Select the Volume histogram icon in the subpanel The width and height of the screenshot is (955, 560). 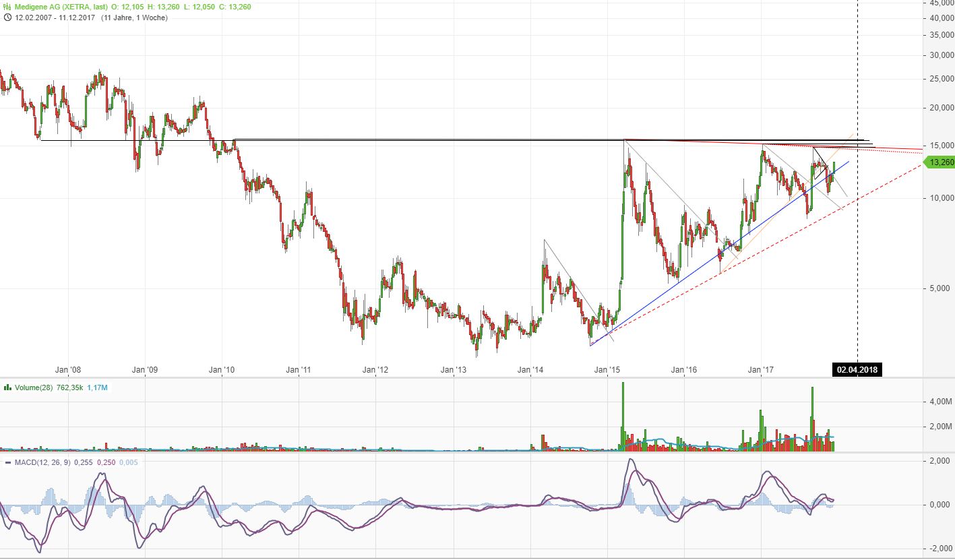(7, 390)
